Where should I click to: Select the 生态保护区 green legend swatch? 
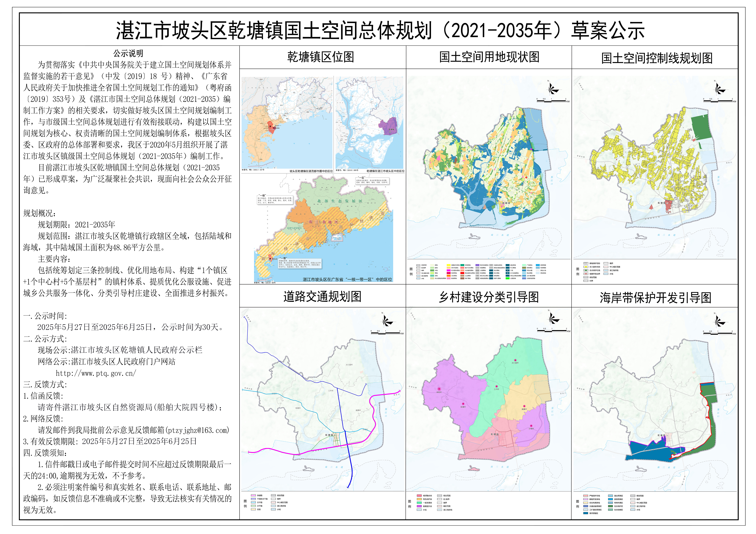click(x=610, y=506)
